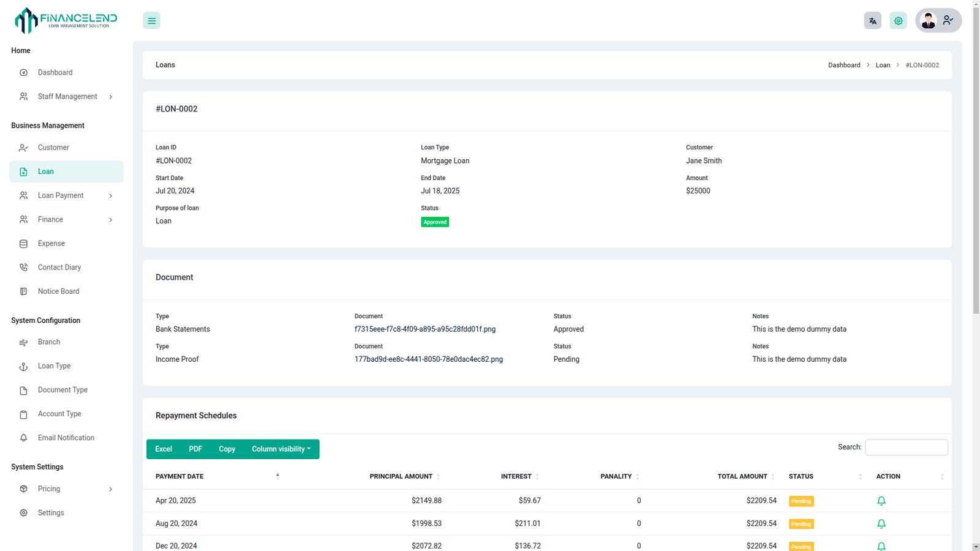
Task: Export repayment schedule to Excel
Action: (x=164, y=449)
